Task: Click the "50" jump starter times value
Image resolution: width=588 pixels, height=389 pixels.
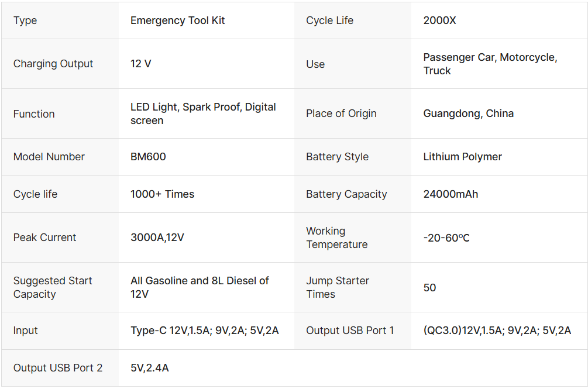Action: (x=429, y=287)
